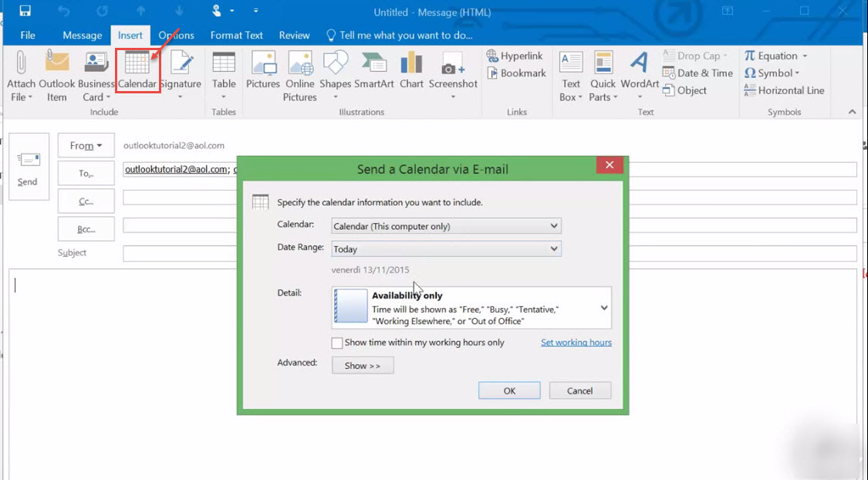This screenshot has width=868, height=480.
Task: Click the Save icon in title bar
Action: (25, 11)
